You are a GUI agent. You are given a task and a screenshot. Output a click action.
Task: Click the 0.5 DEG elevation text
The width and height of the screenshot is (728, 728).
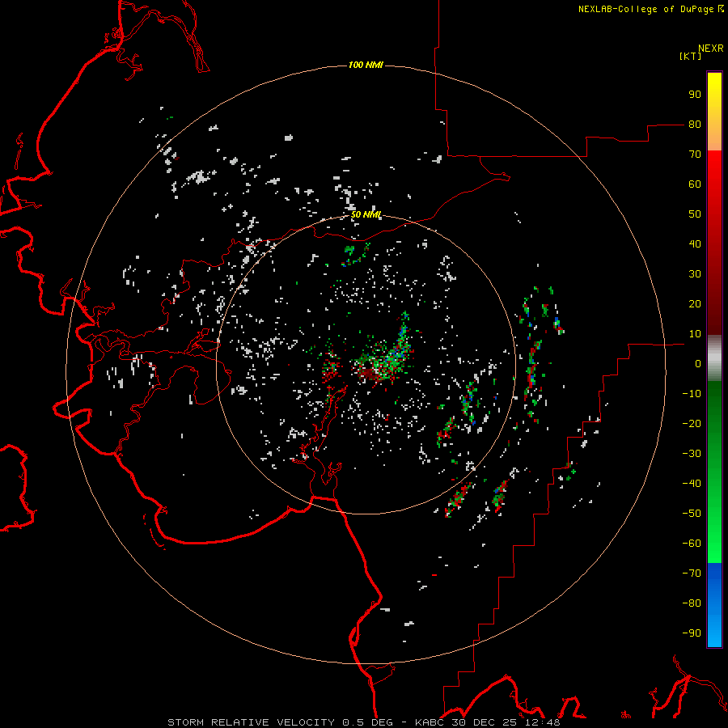[x=368, y=722]
